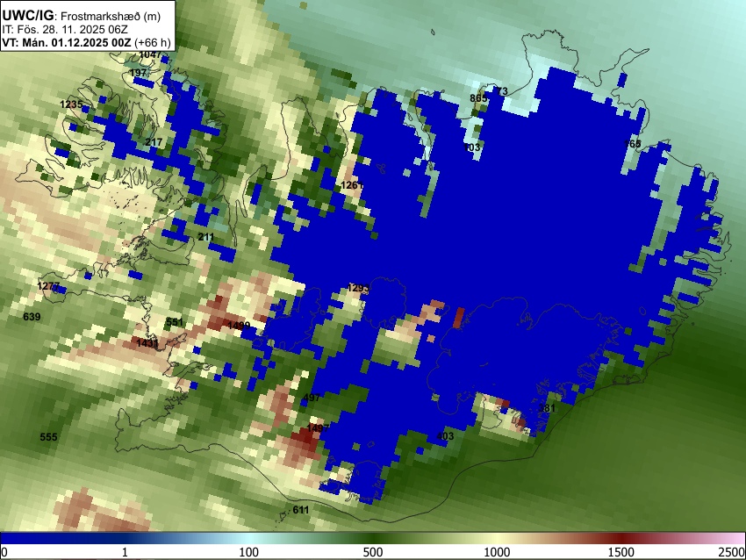Screen dimensions: 746x560
Task: Select the map value label 1497
Action: point(318,428)
